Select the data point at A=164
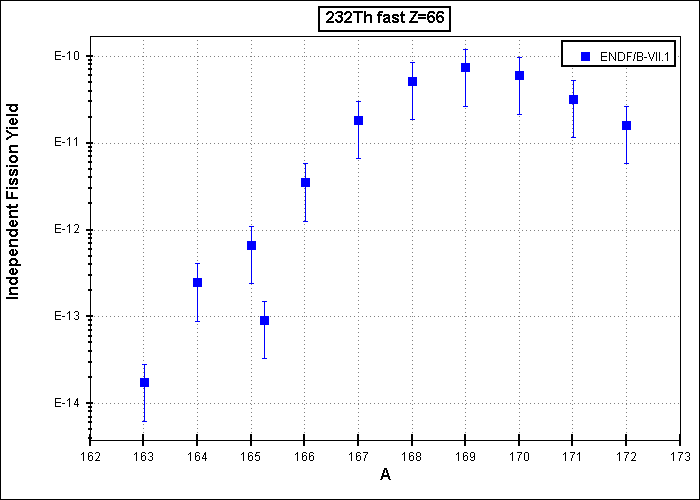 tap(197, 282)
